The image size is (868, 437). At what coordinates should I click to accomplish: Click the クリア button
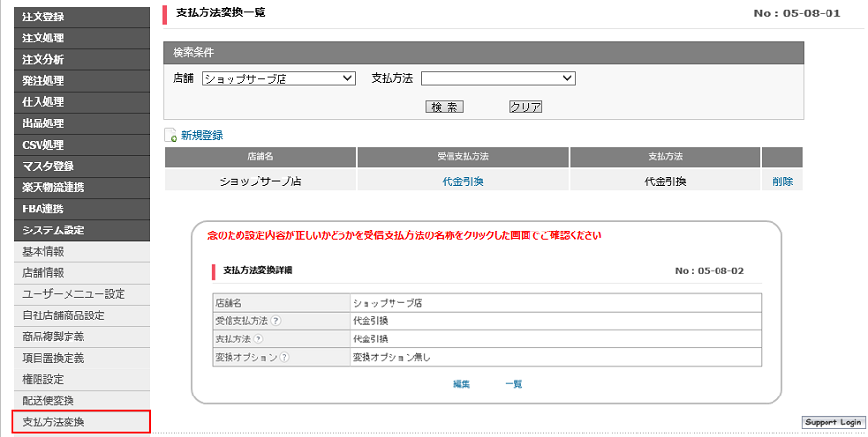526,107
